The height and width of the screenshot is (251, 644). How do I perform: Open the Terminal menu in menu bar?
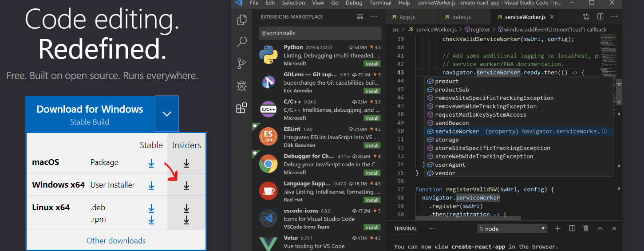[380, 3]
